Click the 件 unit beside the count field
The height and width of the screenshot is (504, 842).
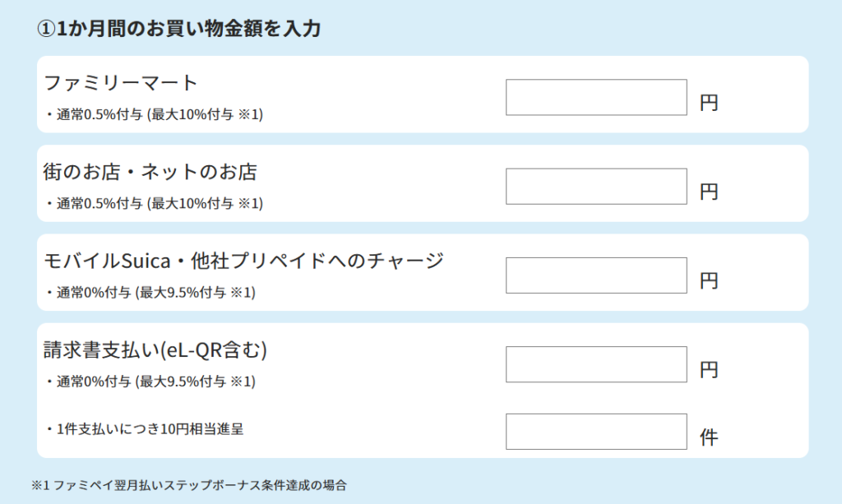(x=709, y=437)
